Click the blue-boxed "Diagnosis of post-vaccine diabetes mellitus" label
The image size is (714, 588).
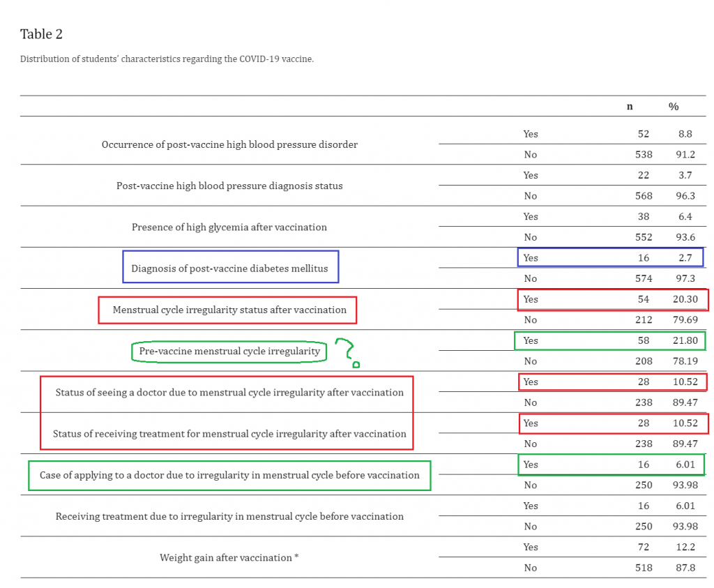[x=229, y=269]
